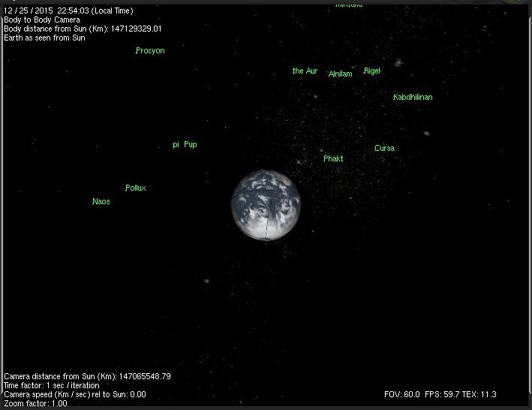Click the Time factor readout
Screen dimensions: 532x410
pos(52,385)
